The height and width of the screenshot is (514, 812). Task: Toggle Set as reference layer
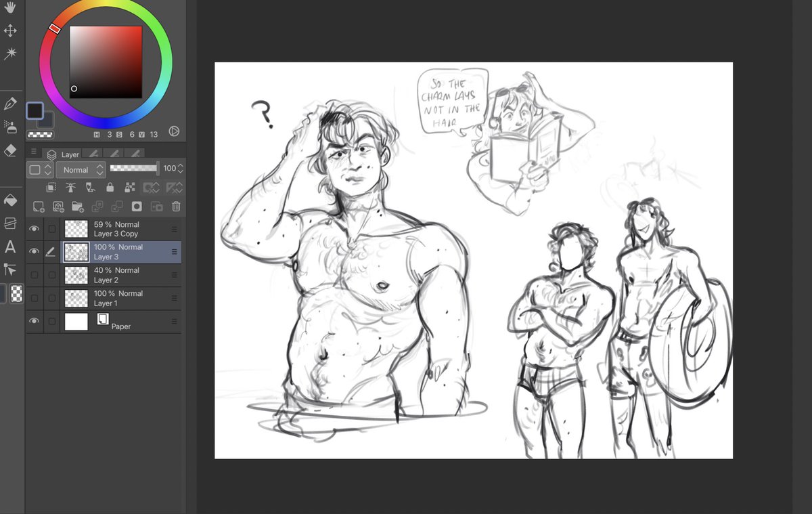pos(70,188)
